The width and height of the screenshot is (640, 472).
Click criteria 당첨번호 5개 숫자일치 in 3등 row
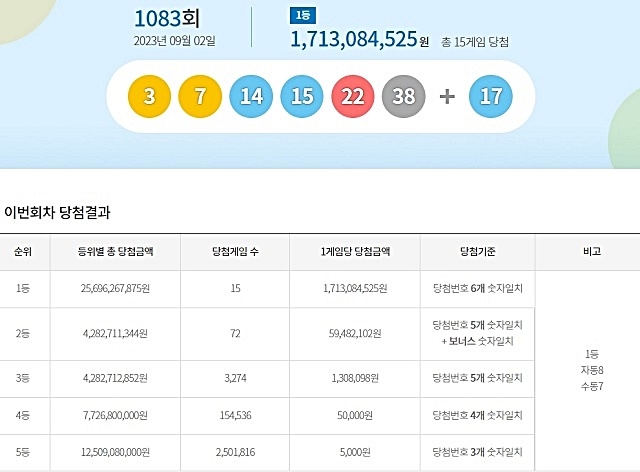pyautogui.click(x=478, y=378)
